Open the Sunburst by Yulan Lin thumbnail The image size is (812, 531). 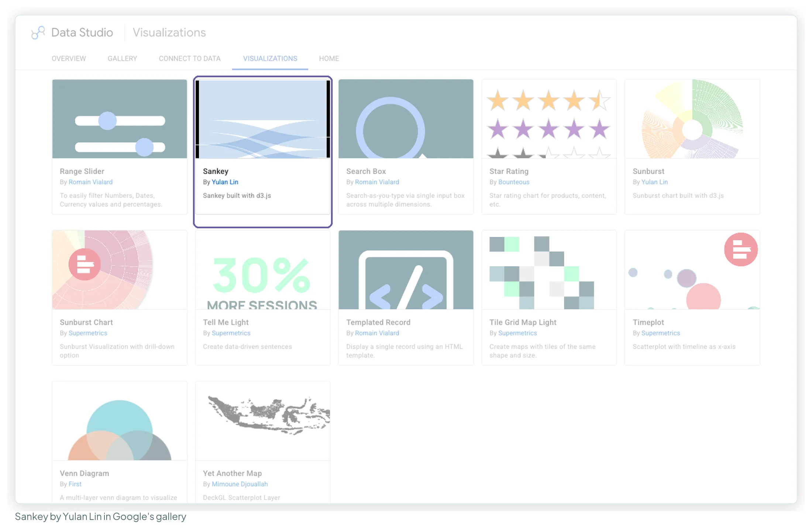[692, 119]
